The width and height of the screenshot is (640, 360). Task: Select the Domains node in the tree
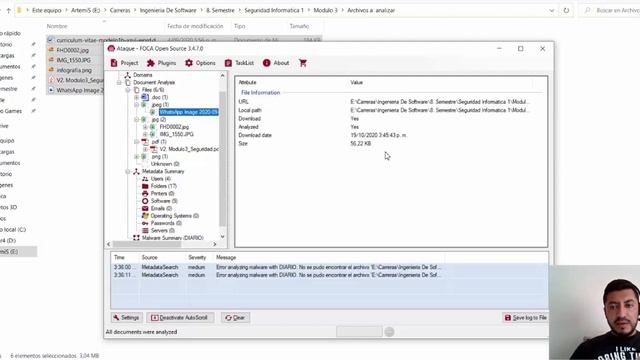click(x=142, y=75)
